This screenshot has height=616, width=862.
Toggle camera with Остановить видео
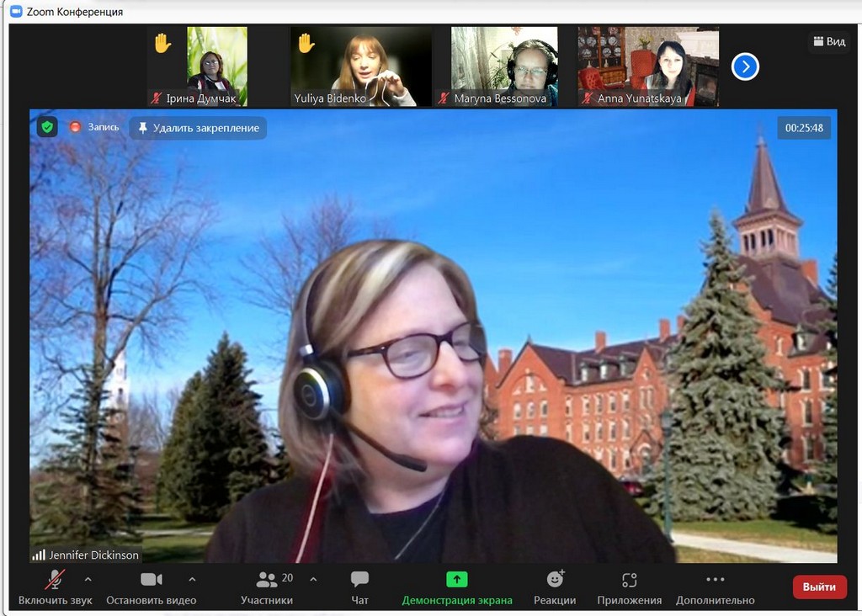point(151,579)
